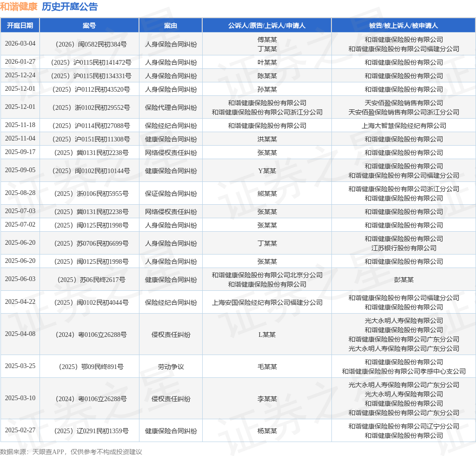Select date cell 2026-03-04
This screenshot has height=456, width=476.
coord(20,43)
